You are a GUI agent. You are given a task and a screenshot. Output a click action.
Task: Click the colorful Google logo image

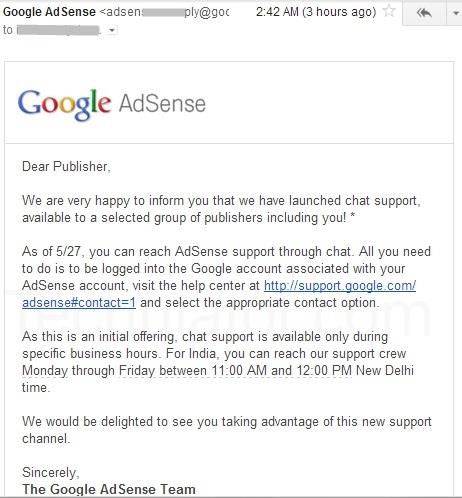pos(64,105)
